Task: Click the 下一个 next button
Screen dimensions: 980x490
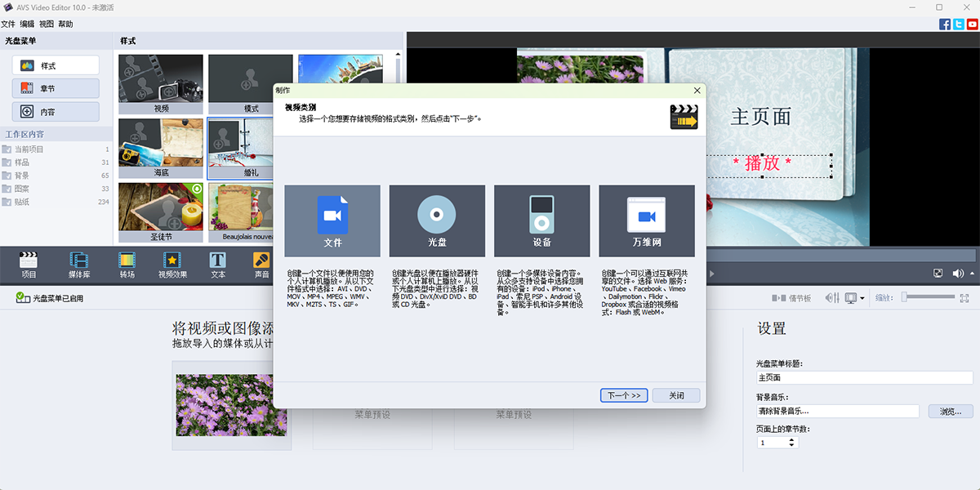Action: pyautogui.click(x=623, y=394)
